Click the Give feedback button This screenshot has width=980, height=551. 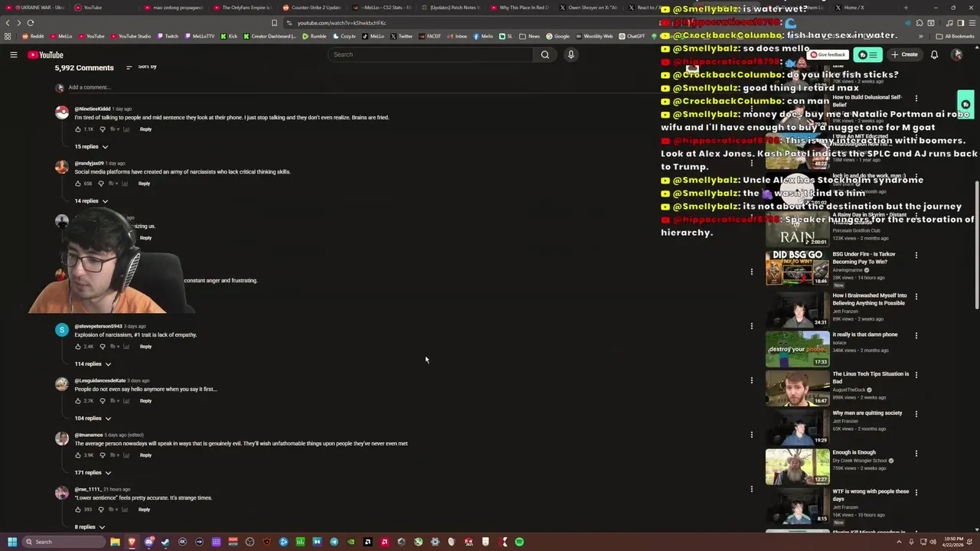(x=829, y=54)
